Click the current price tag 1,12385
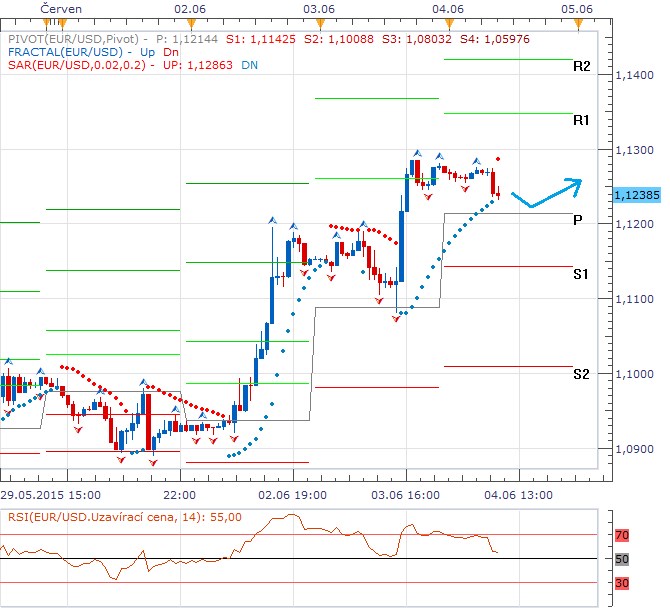Image resolution: width=670 pixels, height=608 pixels. click(637, 195)
